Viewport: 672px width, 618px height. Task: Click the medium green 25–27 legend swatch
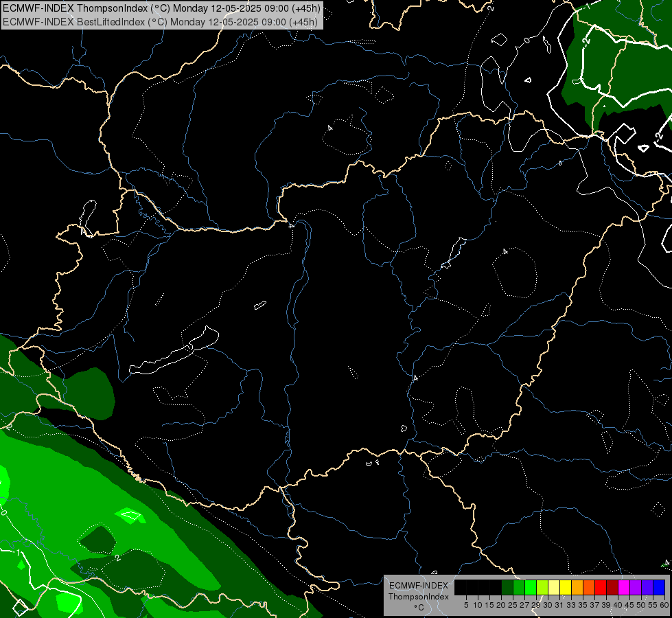(519, 587)
